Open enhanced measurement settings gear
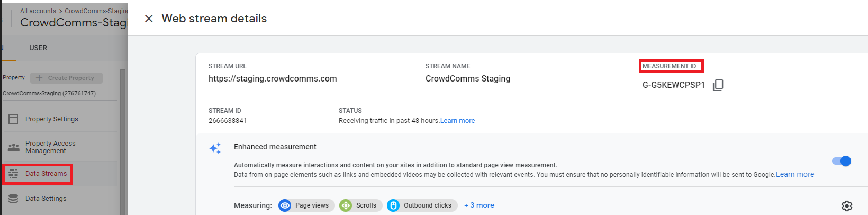 846,206
